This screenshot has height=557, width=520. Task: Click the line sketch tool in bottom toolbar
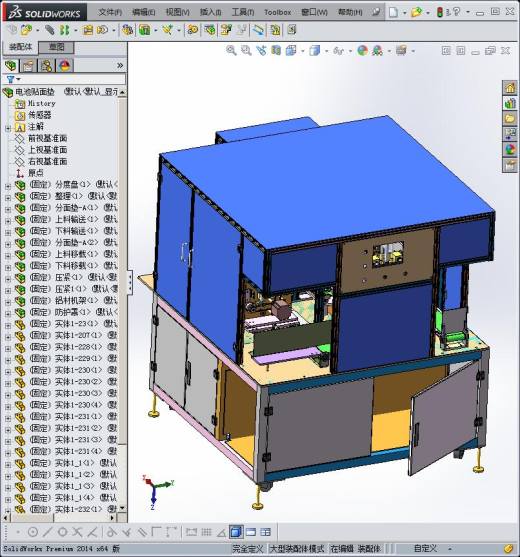click(48, 532)
